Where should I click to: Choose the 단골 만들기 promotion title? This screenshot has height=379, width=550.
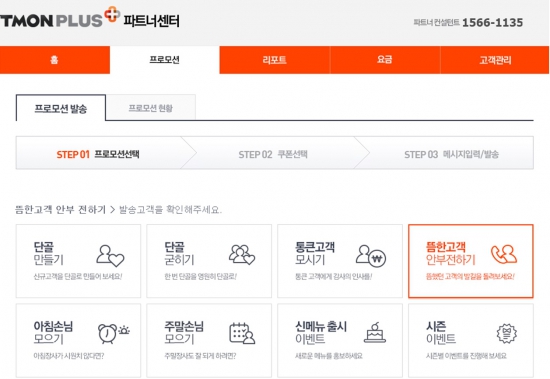[x=48, y=253]
